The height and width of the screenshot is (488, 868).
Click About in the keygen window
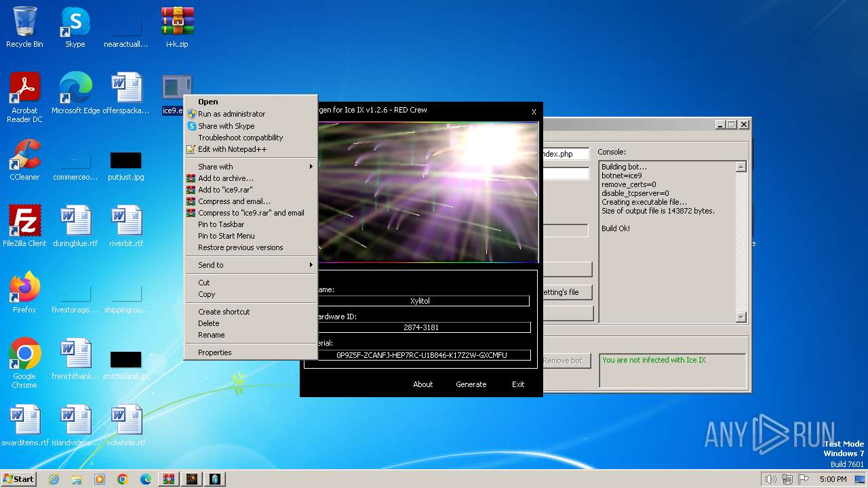pyautogui.click(x=423, y=384)
